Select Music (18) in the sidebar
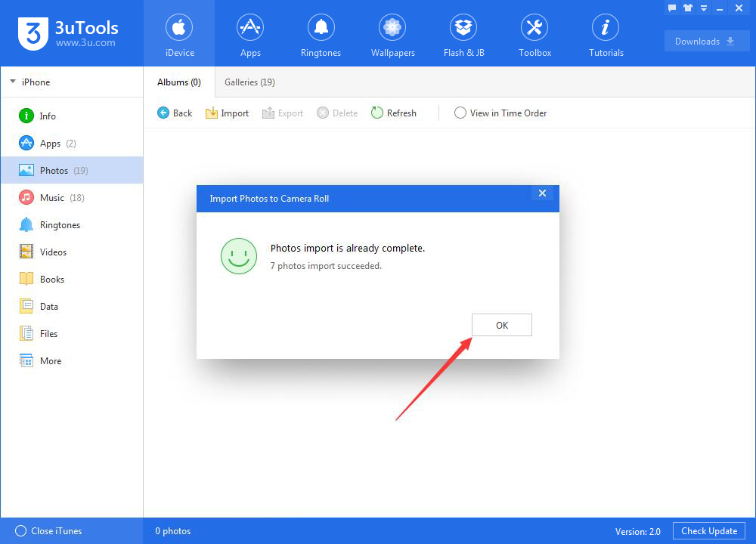The height and width of the screenshot is (544, 756). [72, 197]
